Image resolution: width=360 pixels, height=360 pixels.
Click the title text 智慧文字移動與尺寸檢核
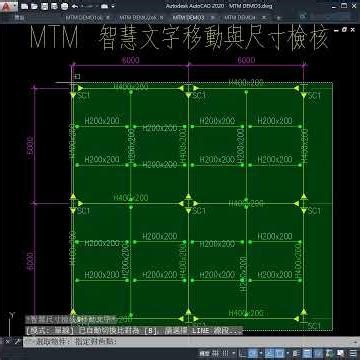tap(213, 39)
